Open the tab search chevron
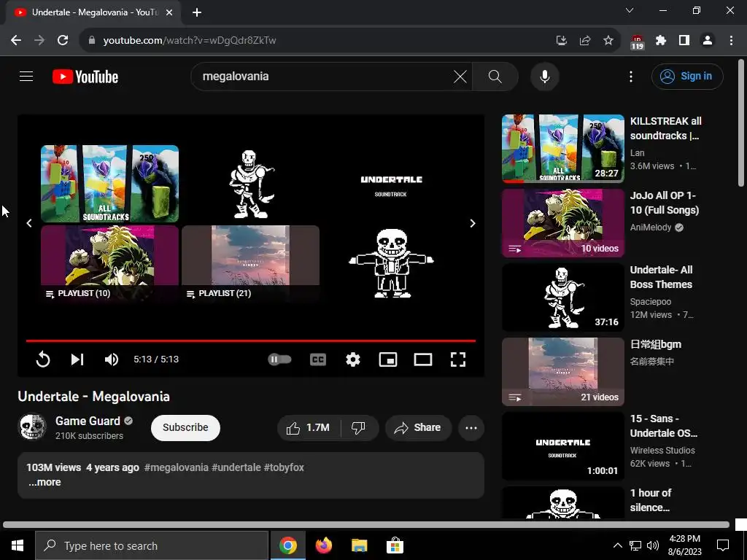Screen dimensions: 747x560 pyautogui.click(x=630, y=10)
